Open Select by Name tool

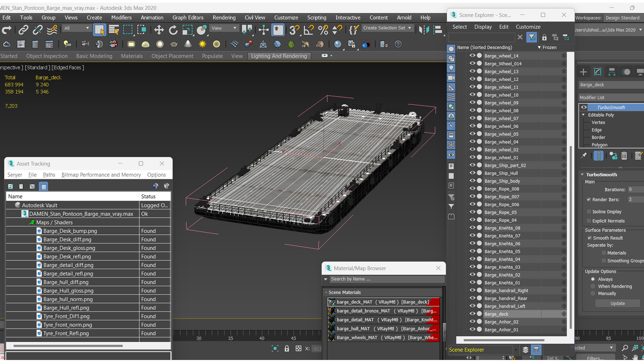coord(114,30)
